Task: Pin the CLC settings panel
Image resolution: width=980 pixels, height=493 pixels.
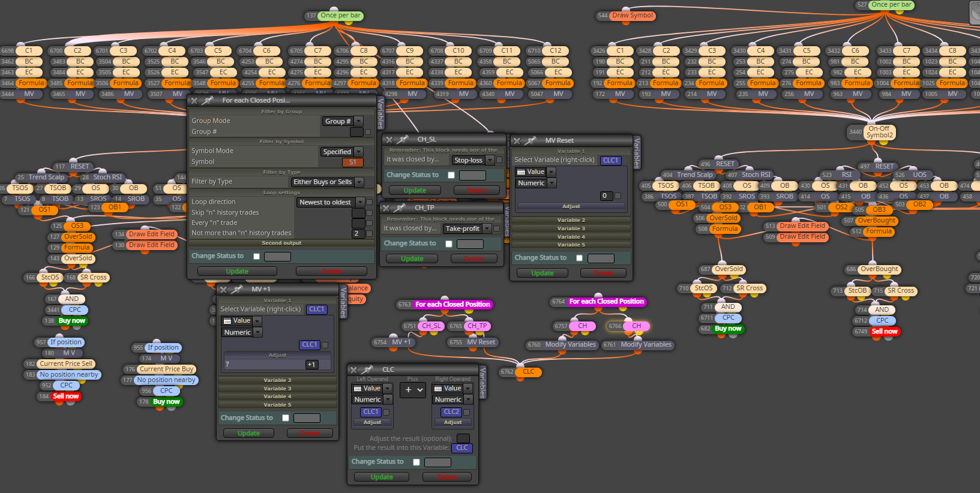Action: point(367,369)
